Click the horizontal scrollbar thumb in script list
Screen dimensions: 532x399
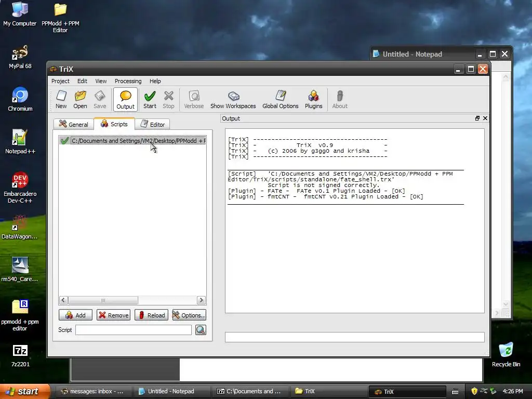(103, 300)
